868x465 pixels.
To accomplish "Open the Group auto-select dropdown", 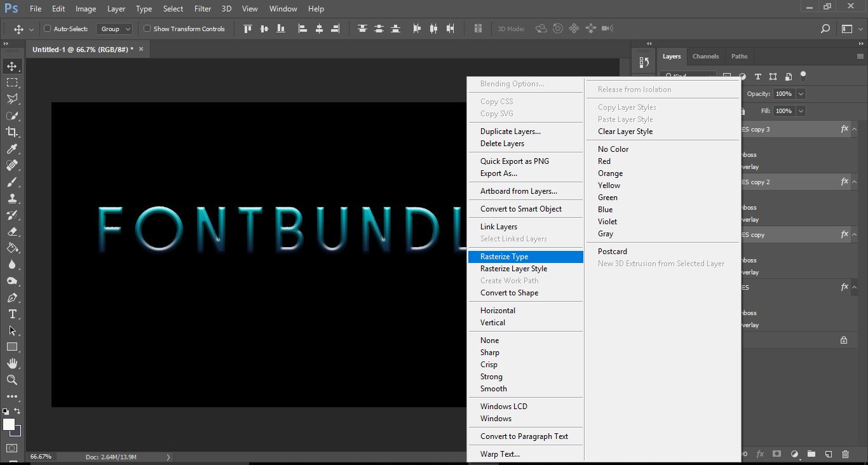I will (x=114, y=29).
